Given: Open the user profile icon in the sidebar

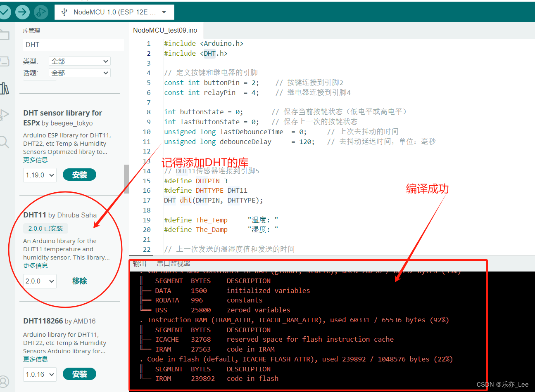Looking at the screenshot, I should (x=4, y=381).
